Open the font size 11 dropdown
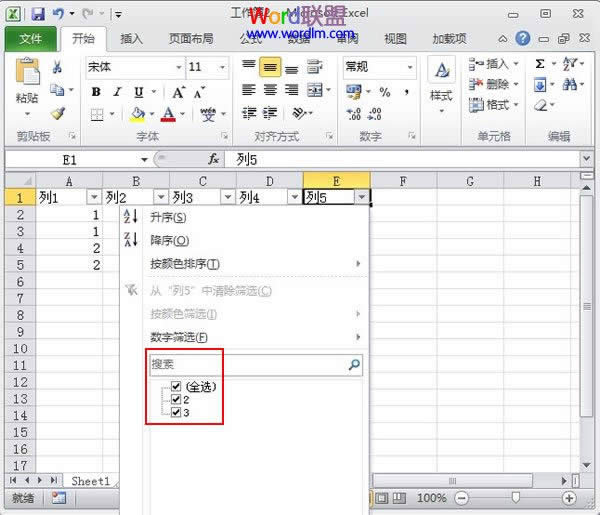600x515 pixels. coord(222,67)
